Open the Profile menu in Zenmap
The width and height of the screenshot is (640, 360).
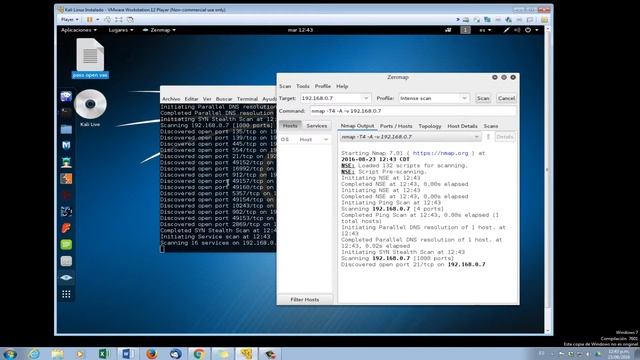[x=322, y=87]
